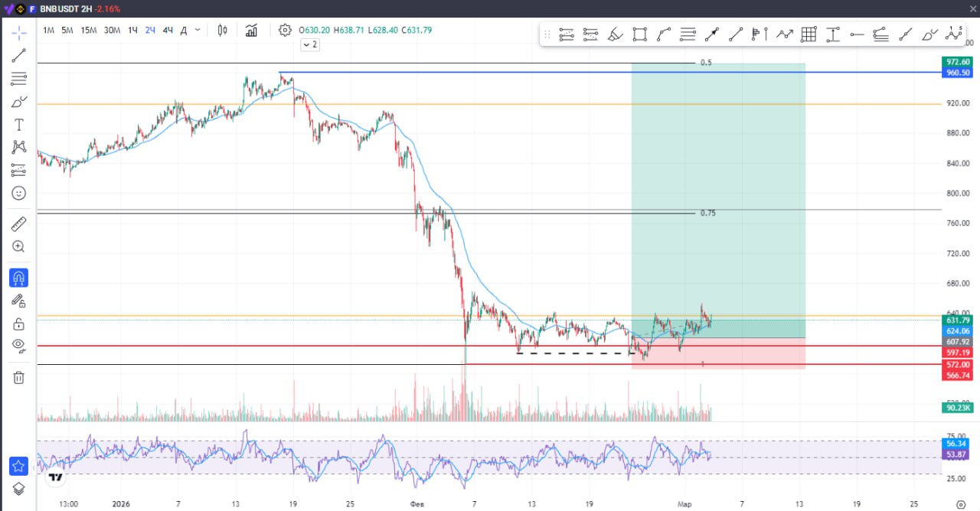Toggle magnet mode on drawings
980x511 pixels.
coord(19,278)
